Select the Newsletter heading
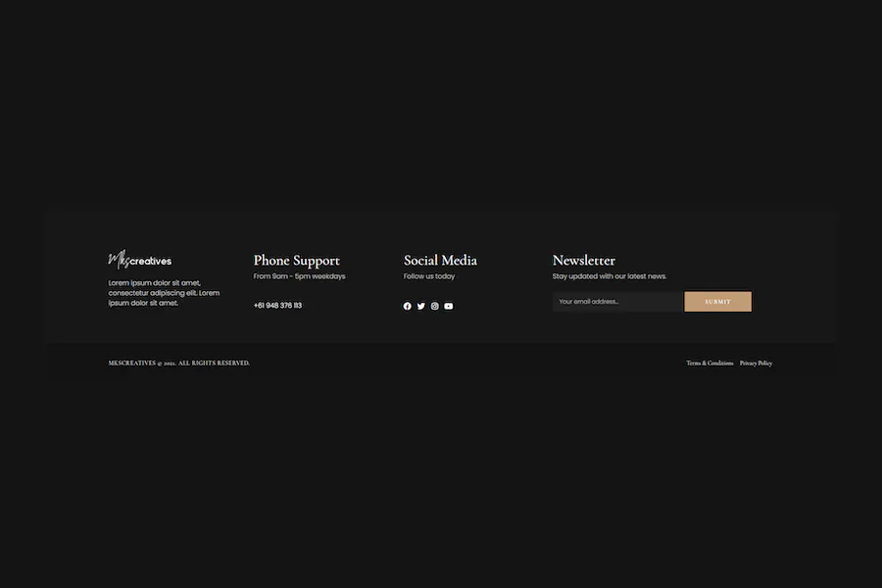The height and width of the screenshot is (588, 882). pos(584,260)
